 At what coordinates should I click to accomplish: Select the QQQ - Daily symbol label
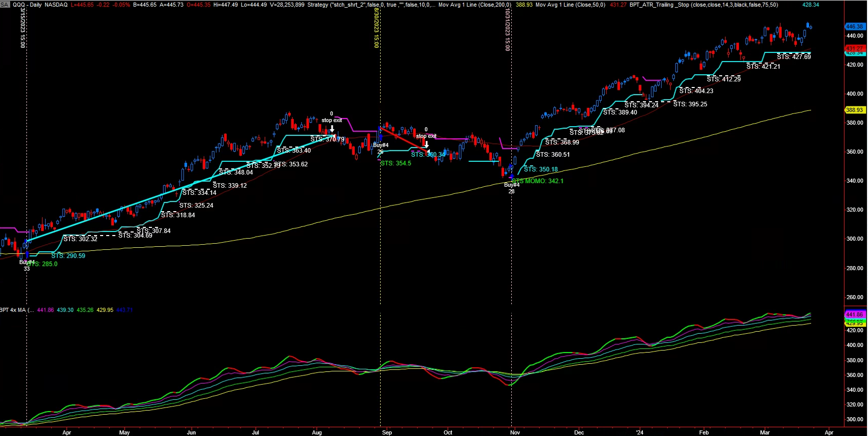click(x=27, y=5)
